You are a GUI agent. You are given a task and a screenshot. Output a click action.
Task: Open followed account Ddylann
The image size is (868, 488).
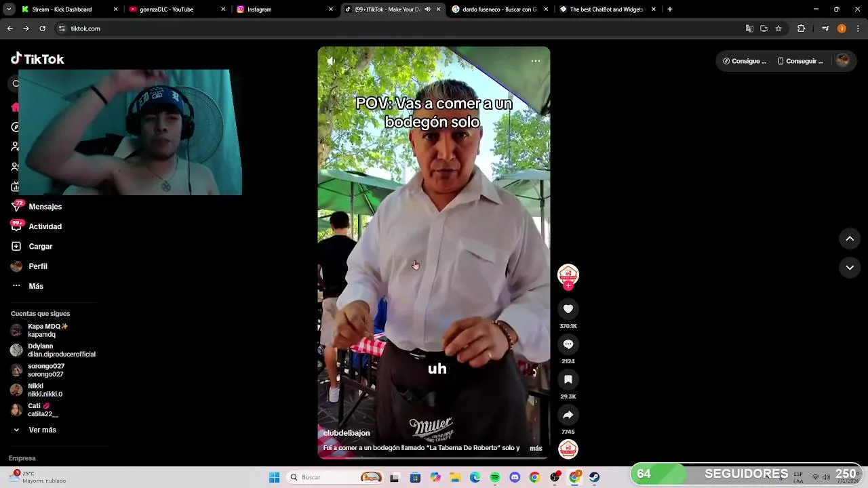click(53, 350)
